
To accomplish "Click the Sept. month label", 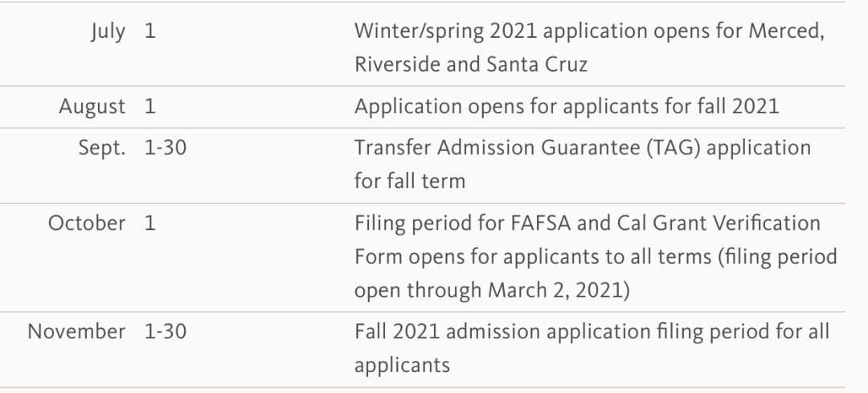I will (102, 149).
